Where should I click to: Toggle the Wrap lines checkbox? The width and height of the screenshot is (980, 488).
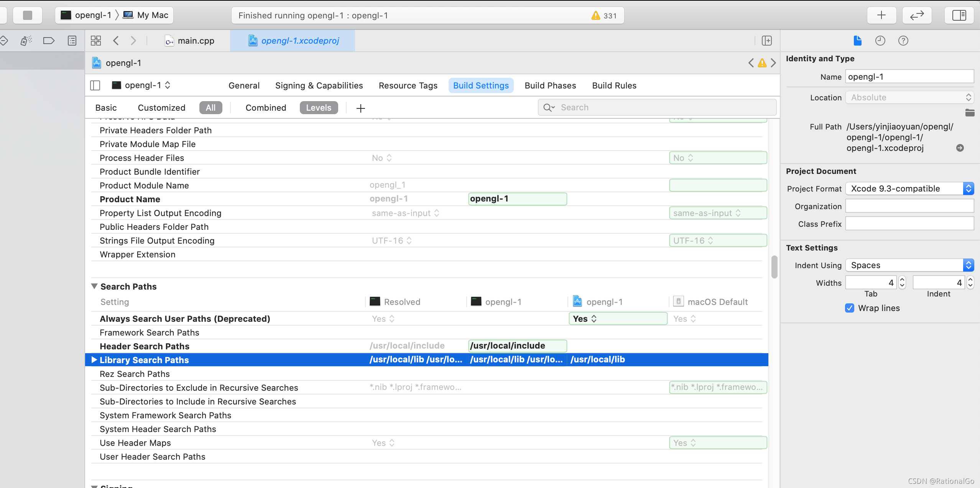pyautogui.click(x=849, y=308)
